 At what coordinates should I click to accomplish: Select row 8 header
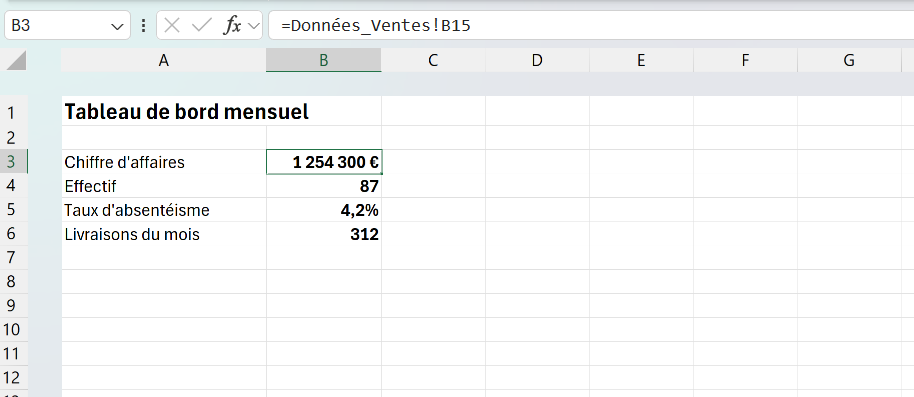pyautogui.click(x=13, y=282)
